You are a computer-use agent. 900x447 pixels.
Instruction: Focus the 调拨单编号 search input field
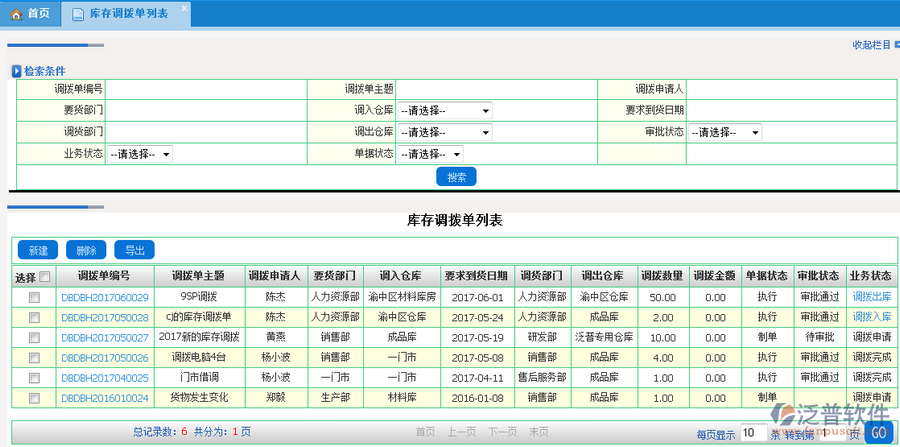(x=220, y=89)
